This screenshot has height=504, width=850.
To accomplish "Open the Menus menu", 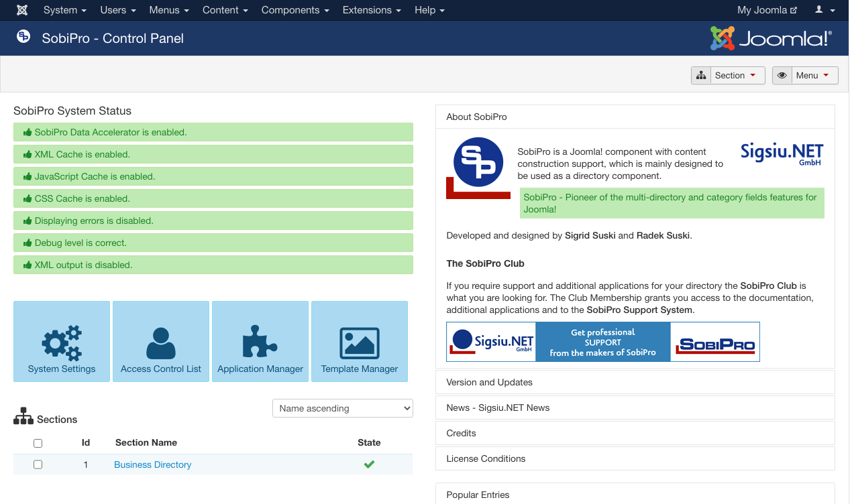I will tap(169, 10).
